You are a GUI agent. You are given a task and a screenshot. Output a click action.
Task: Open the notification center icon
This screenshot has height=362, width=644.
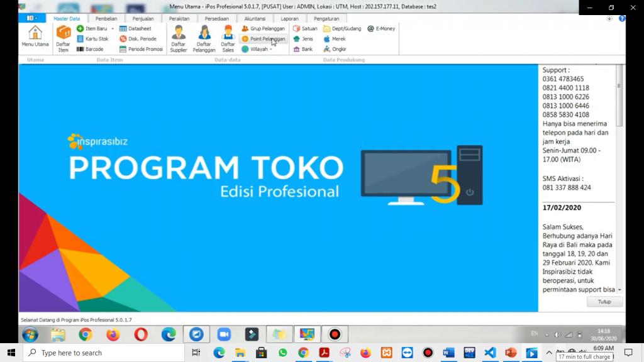(x=628, y=353)
